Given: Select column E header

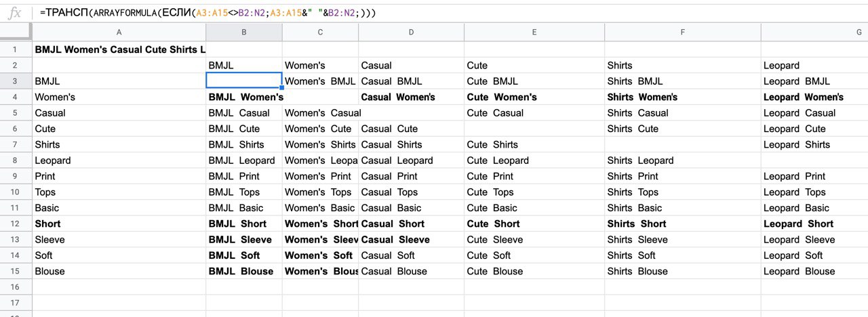Looking at the screenshot, I should pos(534,32).
